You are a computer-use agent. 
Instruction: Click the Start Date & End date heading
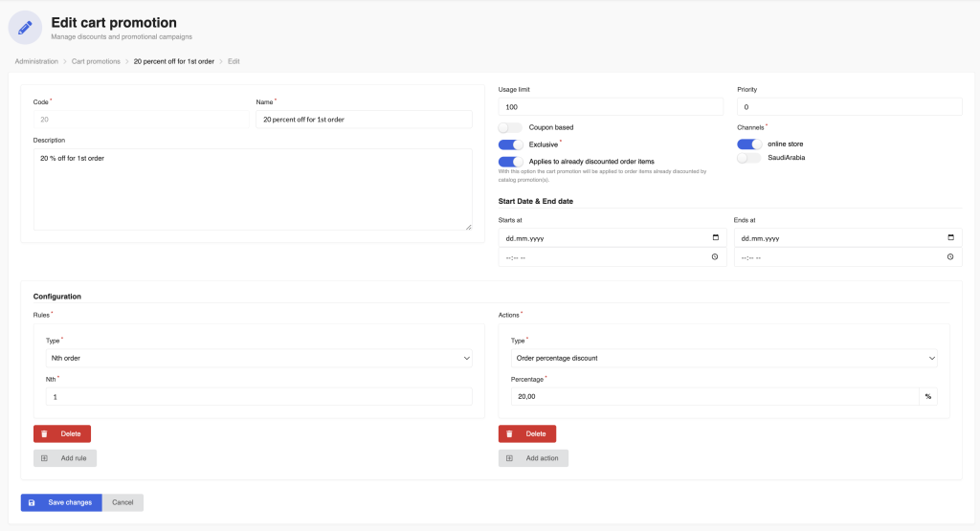coord(536,201)
